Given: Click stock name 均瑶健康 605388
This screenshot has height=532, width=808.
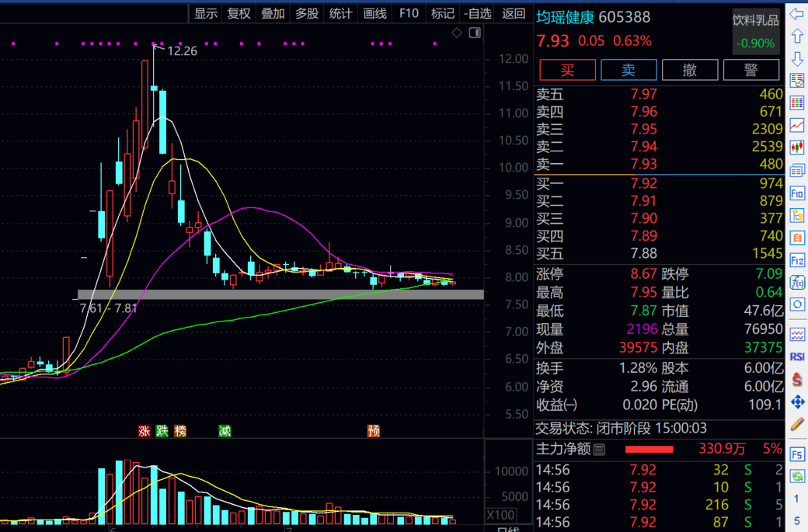Looking at the screenshot, I should pyautogui.click(x=593, y=18).
